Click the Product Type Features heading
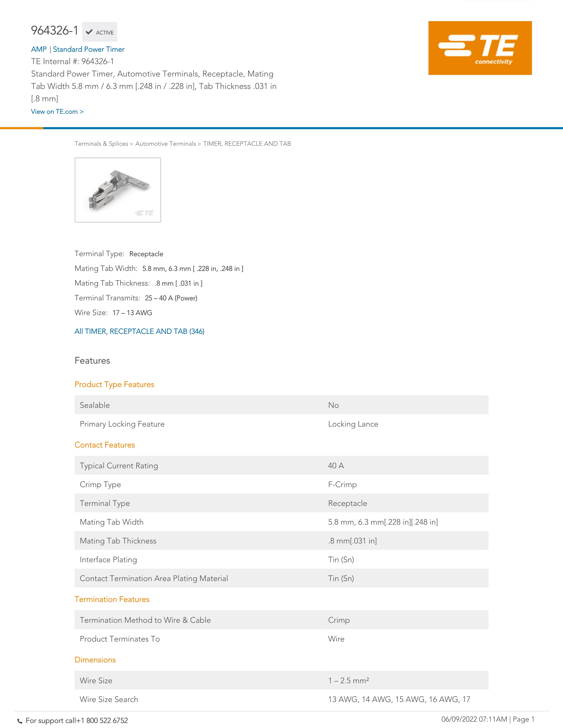 click(114, 384)
